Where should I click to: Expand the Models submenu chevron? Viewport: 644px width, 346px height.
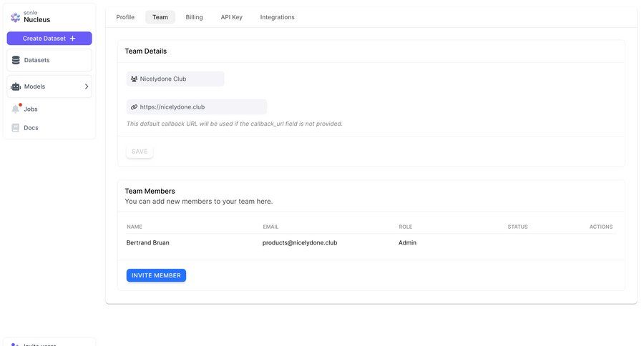87,86
